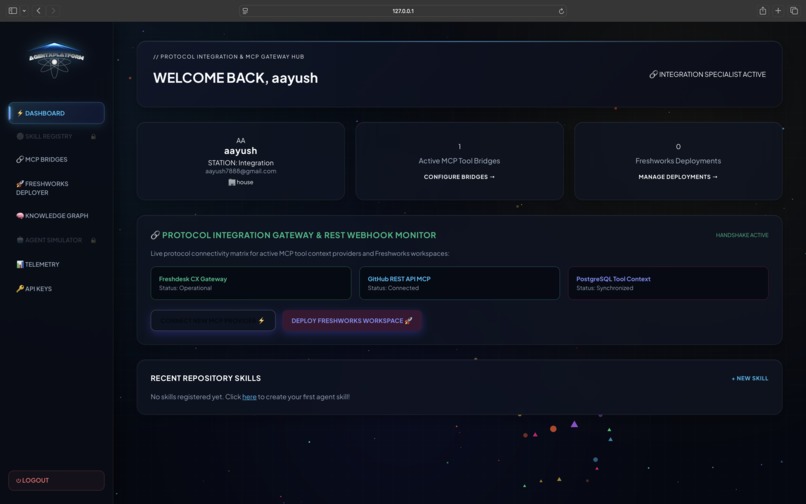Go back with the browser back arrow

tap(39, 11)
